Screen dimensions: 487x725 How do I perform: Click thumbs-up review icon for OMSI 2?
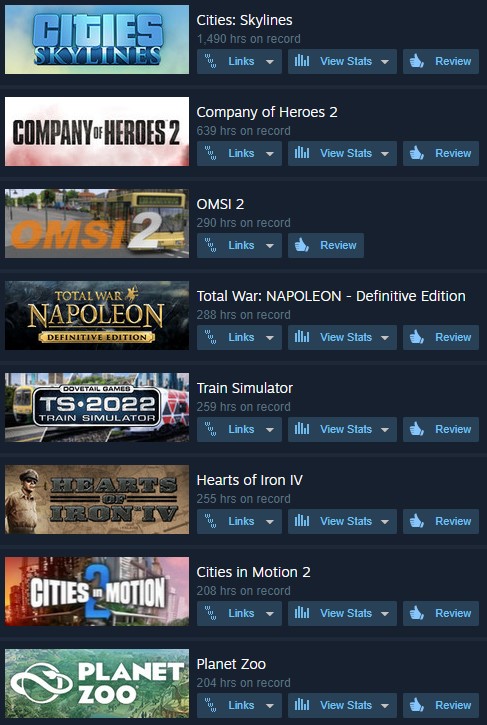point(302,245)
